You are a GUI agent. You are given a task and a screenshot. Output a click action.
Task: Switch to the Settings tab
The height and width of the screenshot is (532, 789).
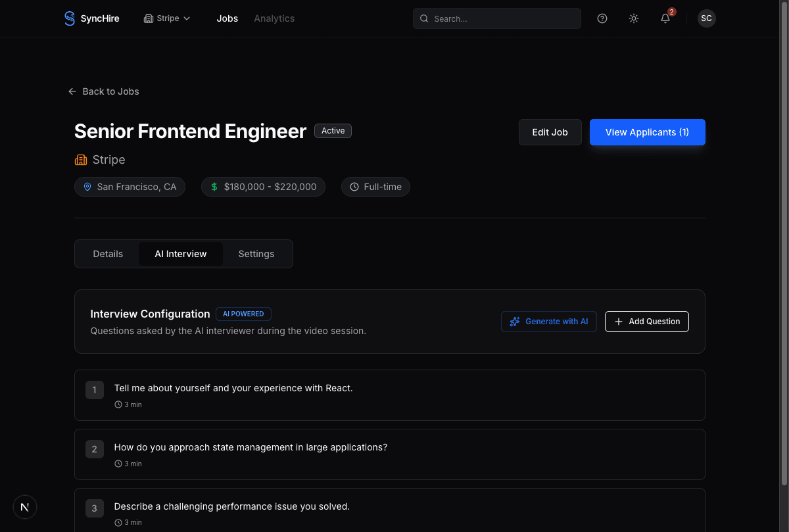click(256, 254)
